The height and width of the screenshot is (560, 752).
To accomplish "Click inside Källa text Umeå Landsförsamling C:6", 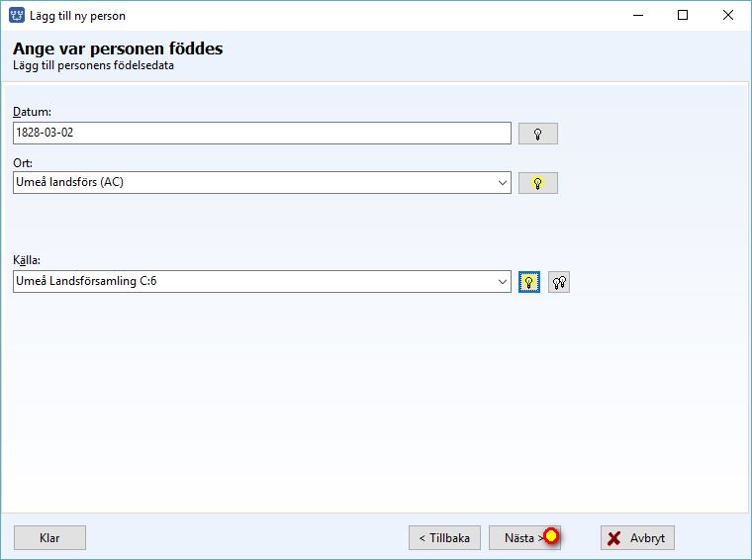I will pos(86,281).
